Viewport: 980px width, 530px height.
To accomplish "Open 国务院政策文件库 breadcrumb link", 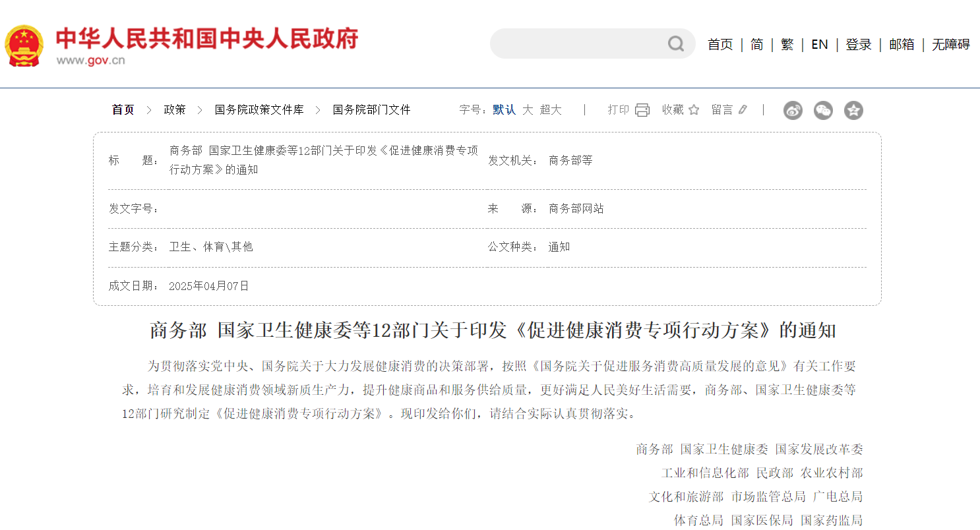I will pyautogui.click(x=259, y=110).
